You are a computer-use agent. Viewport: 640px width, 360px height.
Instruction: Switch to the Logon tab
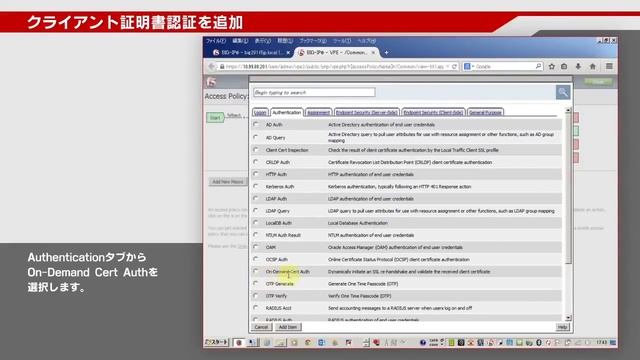tap(260, 112)
